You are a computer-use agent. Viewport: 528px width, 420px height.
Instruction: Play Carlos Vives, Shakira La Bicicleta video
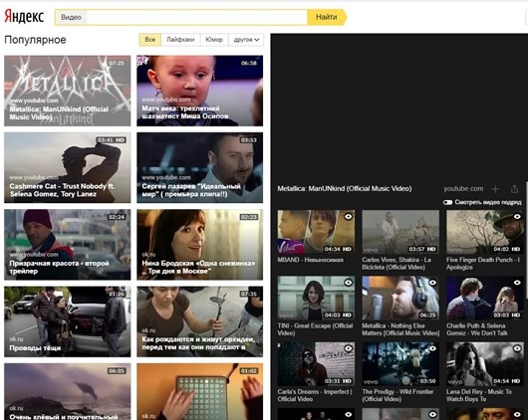(400, 232)
